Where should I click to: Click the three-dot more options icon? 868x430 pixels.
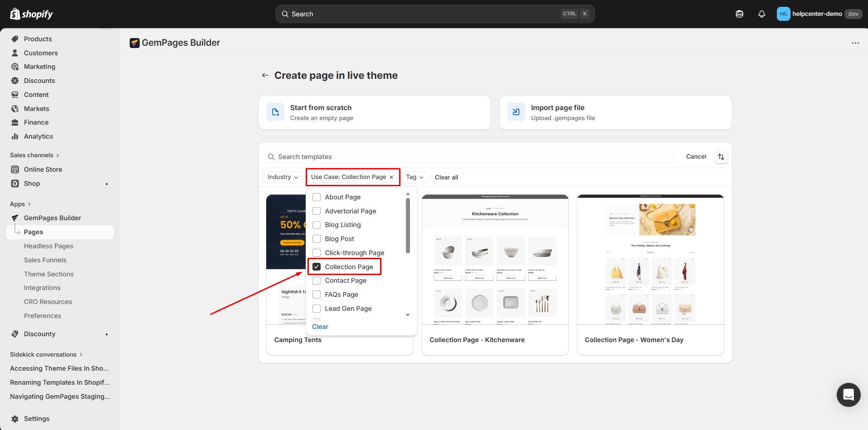[x=855, y=43]
